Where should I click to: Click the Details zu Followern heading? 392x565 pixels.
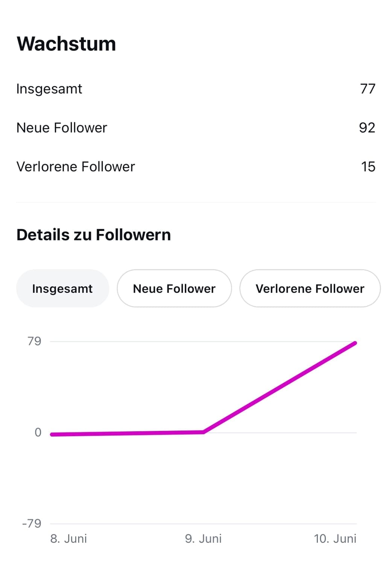(94, 235)
